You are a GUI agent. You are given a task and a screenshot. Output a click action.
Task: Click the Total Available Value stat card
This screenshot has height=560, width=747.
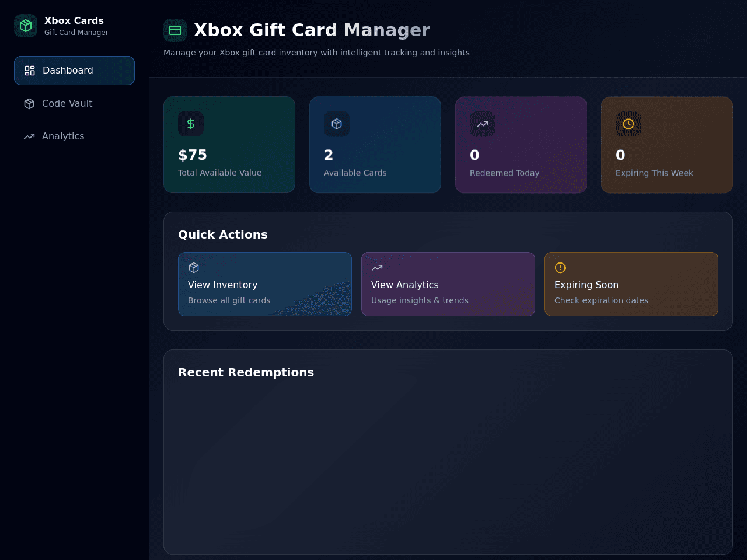pyautogui.click(x=229, y=145)
